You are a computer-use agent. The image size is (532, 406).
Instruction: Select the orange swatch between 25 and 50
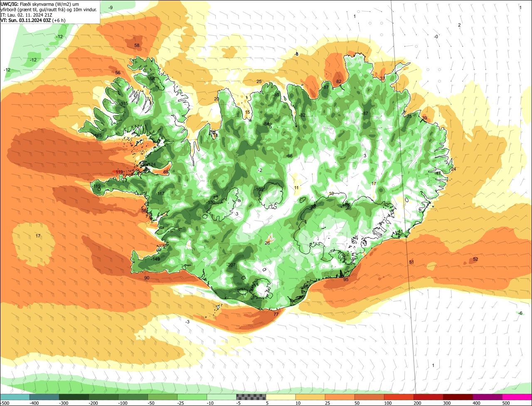click(x=340, y=397)
